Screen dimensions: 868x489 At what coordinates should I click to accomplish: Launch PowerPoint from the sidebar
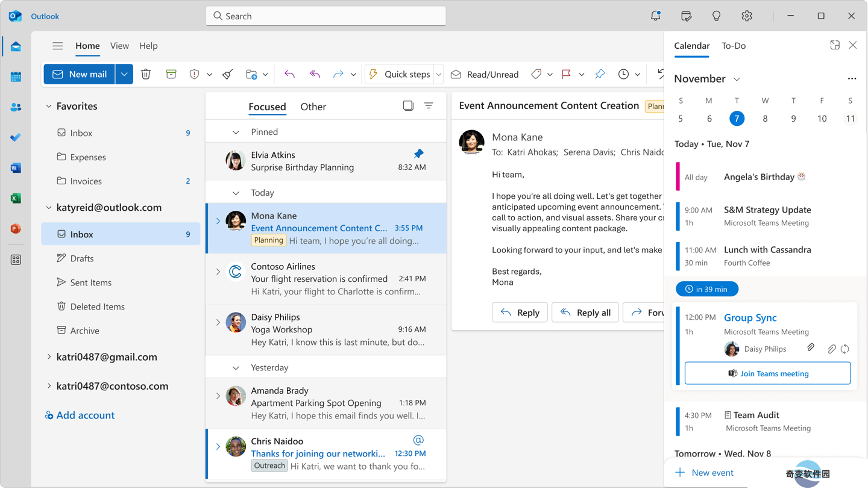click(x=16, y=229)
